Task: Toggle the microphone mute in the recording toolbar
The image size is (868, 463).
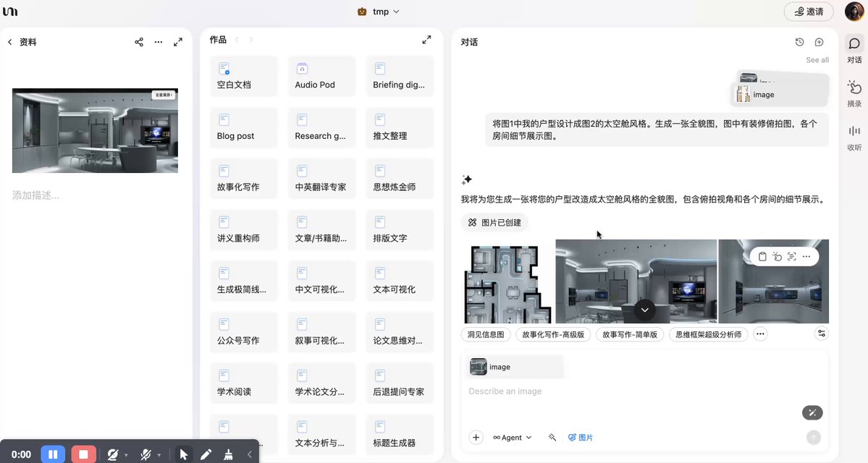Action: [x=145, y=454]
